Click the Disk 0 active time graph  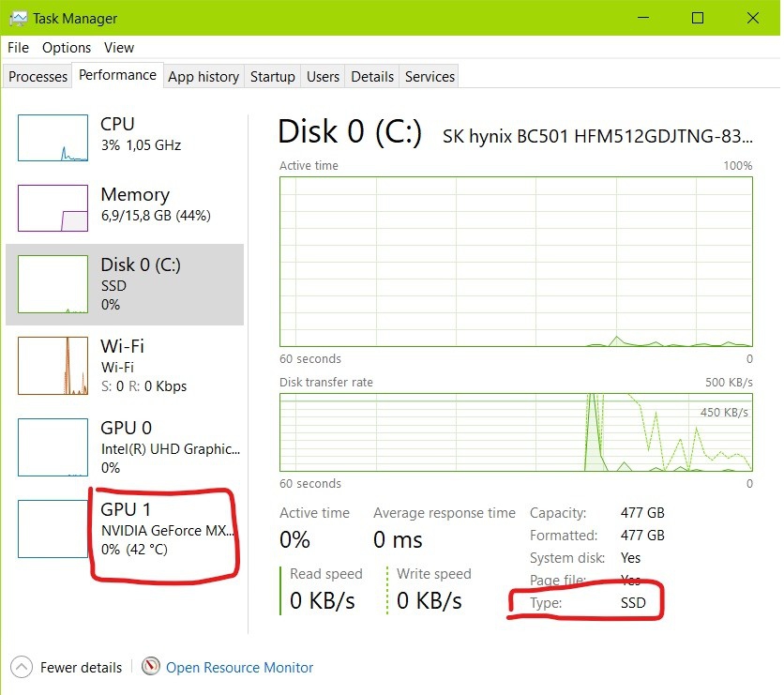coord(515,261)
